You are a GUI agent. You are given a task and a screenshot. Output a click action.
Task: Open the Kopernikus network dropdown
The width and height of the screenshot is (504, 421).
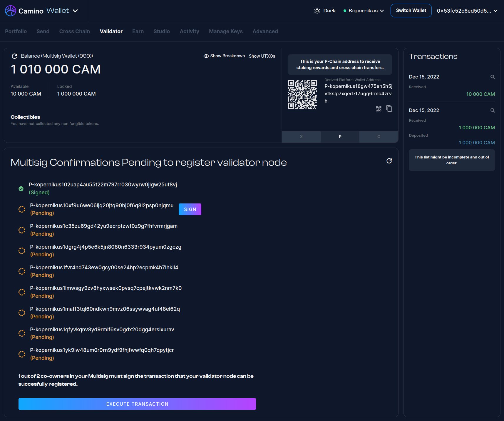tap(364, 11)
